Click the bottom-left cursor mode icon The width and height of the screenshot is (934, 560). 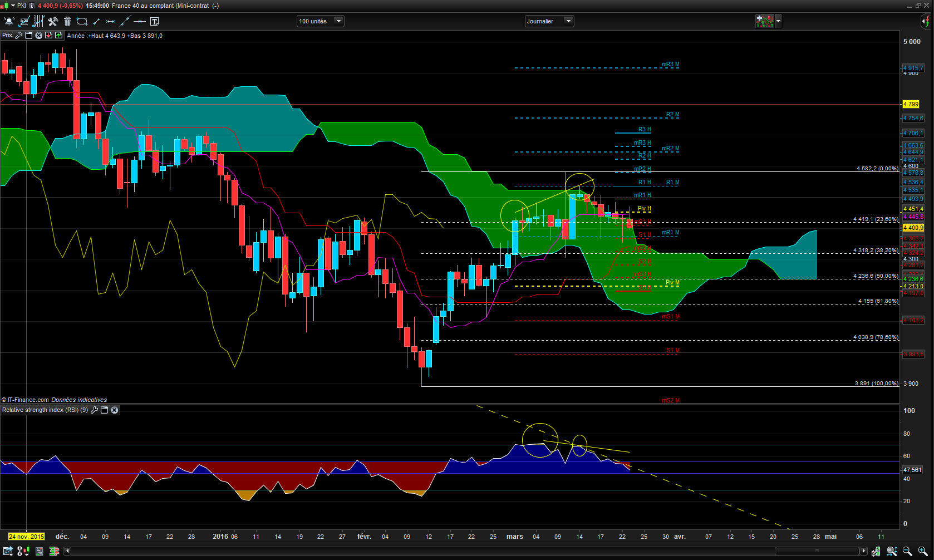23,551
